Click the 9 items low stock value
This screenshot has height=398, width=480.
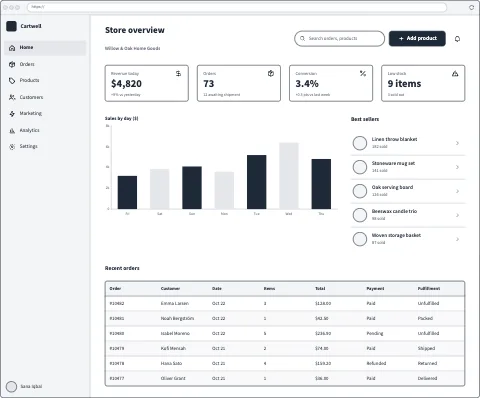(x=404, y=84)
